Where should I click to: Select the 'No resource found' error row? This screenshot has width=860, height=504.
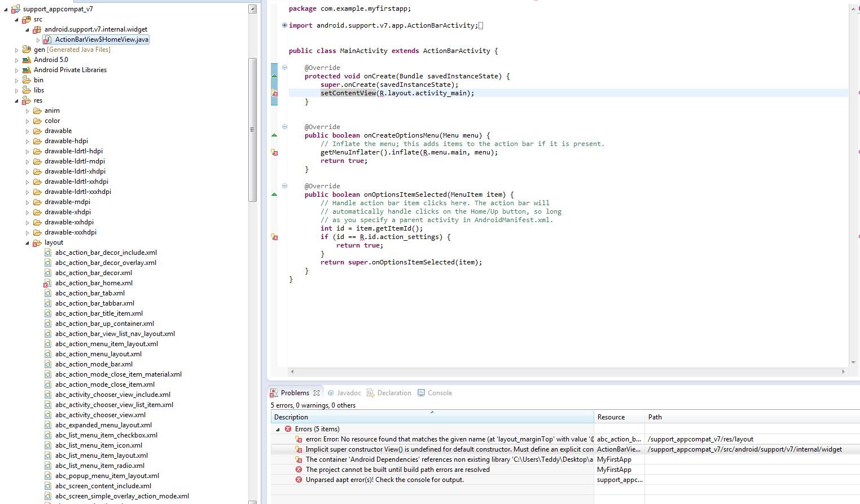(x=565, y=439)
